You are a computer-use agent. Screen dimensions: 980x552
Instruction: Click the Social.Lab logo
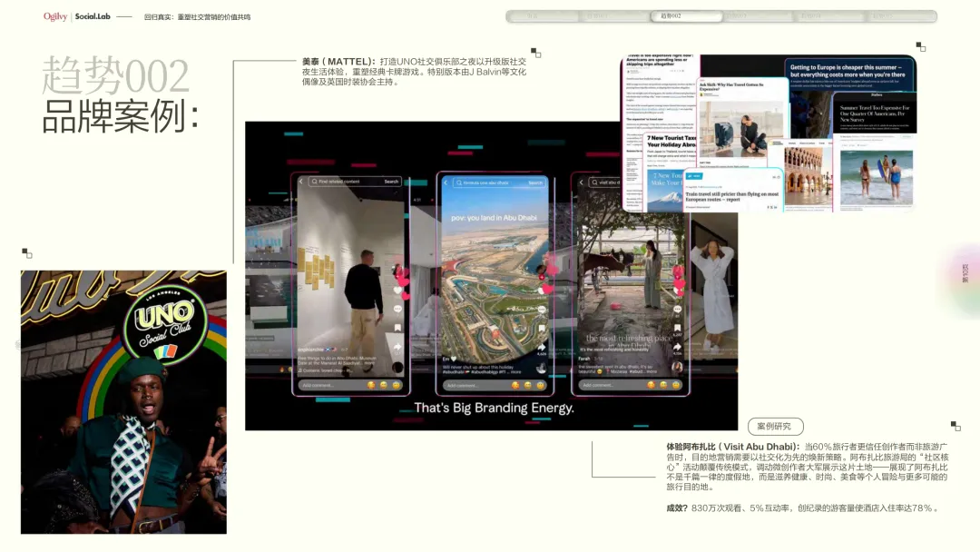click(93, 17)
